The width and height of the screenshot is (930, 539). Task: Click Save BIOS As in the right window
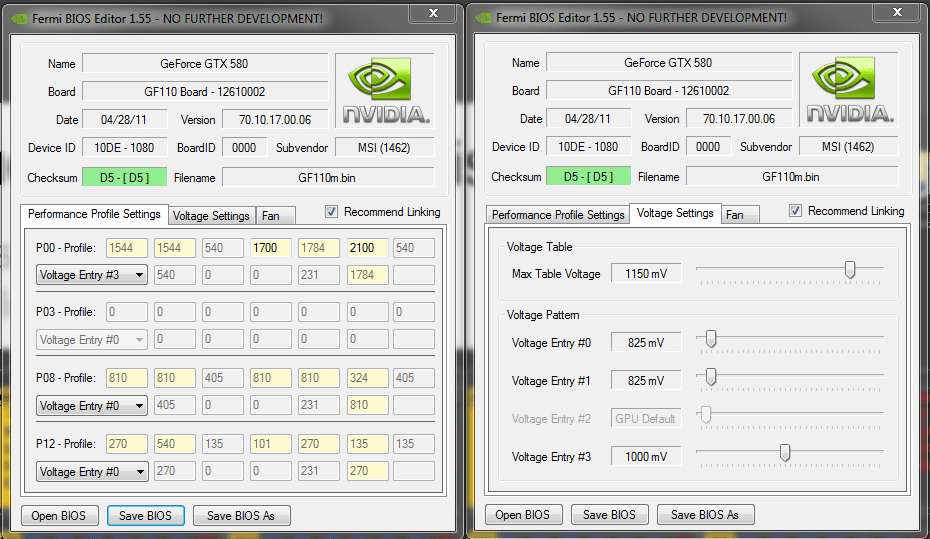(x=705, y=515)
